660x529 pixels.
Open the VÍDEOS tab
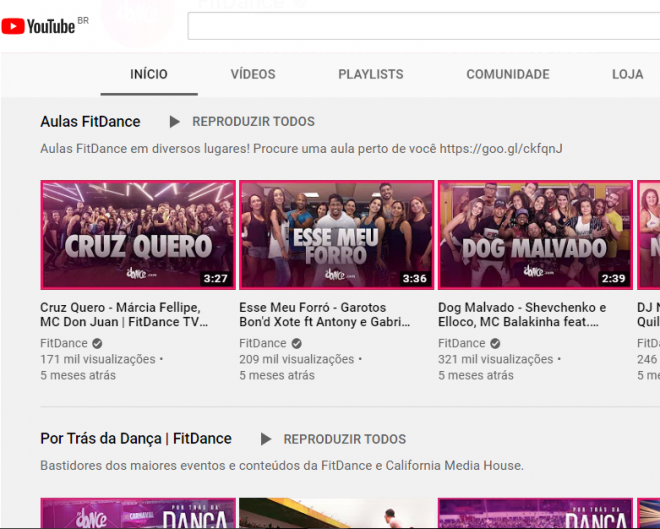(253, 74)
